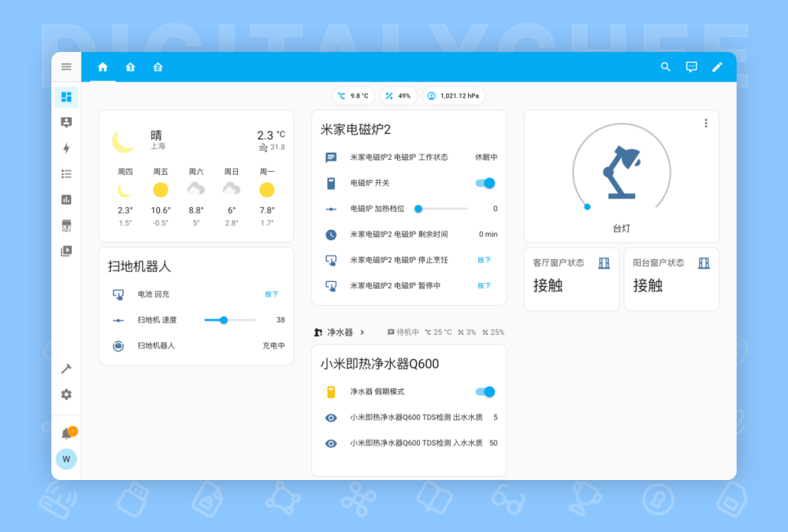Open the lamp card three-dot menu

tap(706, 123)
